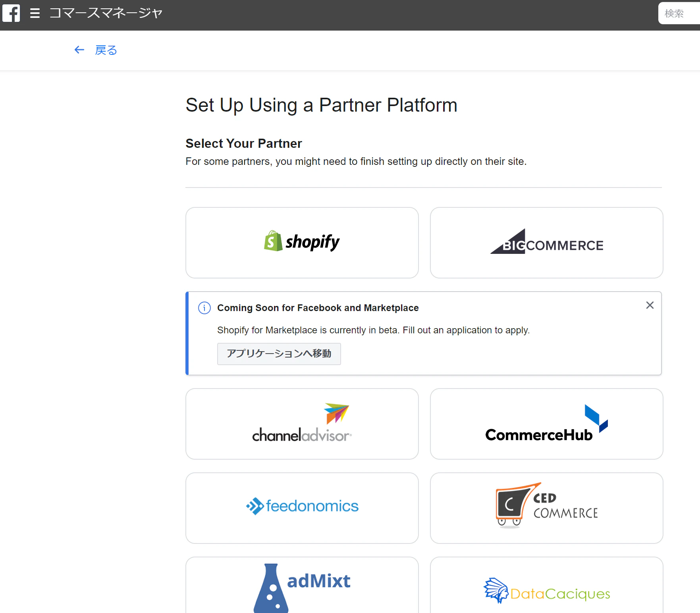This screenshot has height=613, width=700.
Task: Select the Shopify partner card
Action: (x=302, y=243)
